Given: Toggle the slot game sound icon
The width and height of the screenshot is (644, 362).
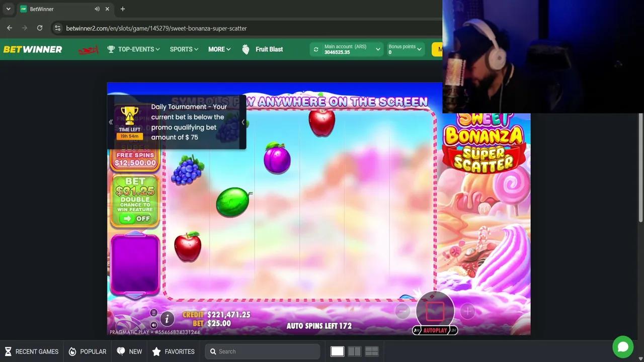Looking at the screenshot, I should click(x=153, y=325).
